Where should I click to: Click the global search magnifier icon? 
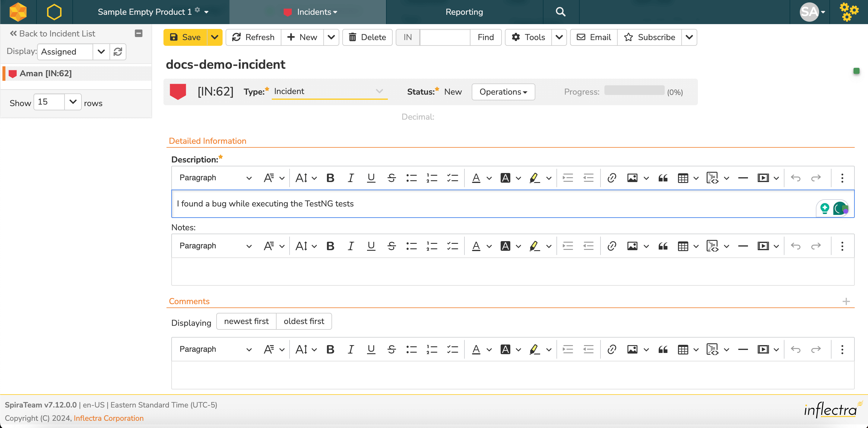[x=560, y=12]
